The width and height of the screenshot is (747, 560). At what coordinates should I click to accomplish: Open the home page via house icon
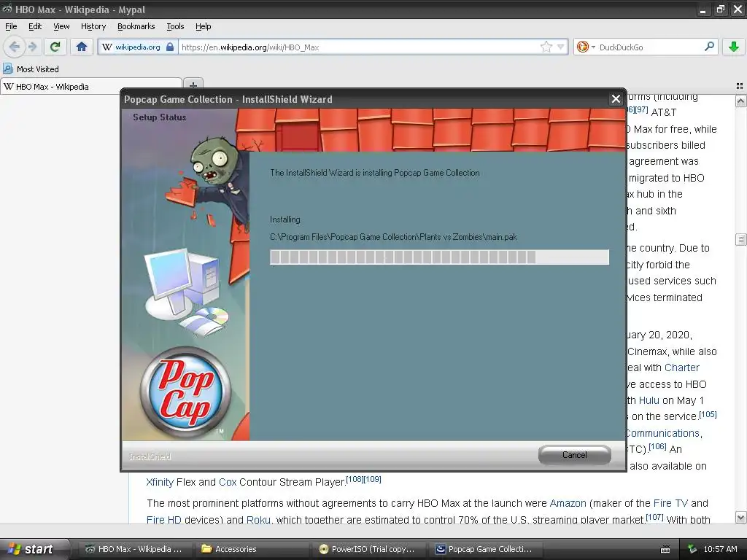[82, 47]
